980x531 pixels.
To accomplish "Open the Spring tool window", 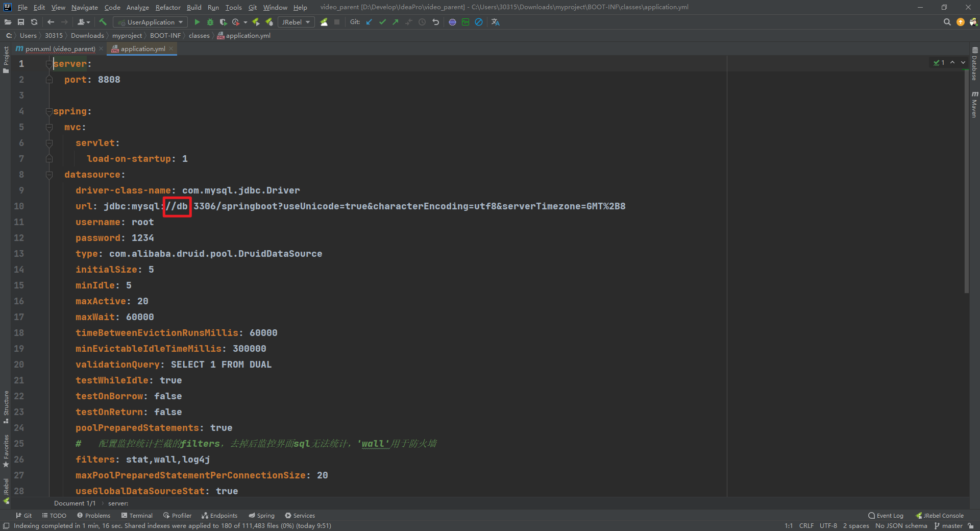I will click(261, 516).
